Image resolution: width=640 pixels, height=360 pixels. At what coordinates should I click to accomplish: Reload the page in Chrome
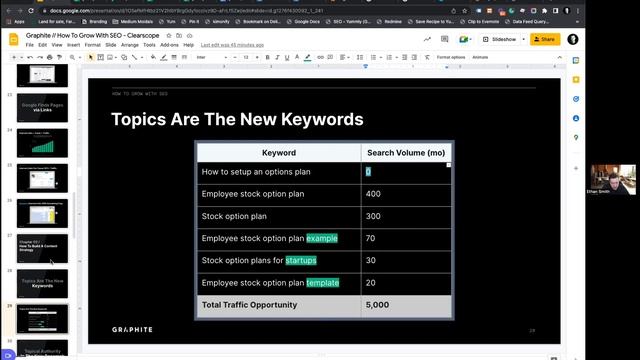[31, 11]
